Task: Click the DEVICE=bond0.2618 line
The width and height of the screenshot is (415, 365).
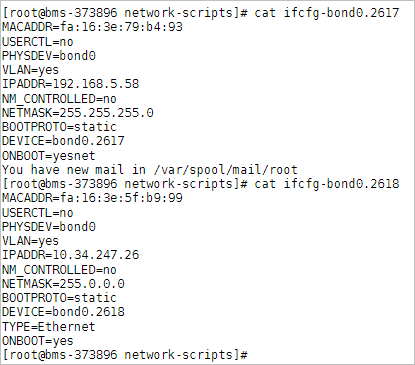Action: coord(63,312)
